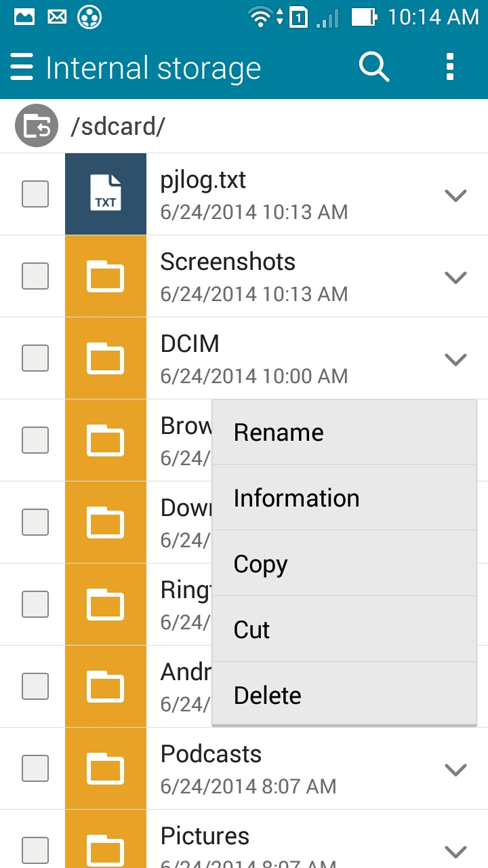Image resolution: width=488 pixels, height=868 pixels.
Task: Expand the Pictures row chevron
Action: [455, 851]
